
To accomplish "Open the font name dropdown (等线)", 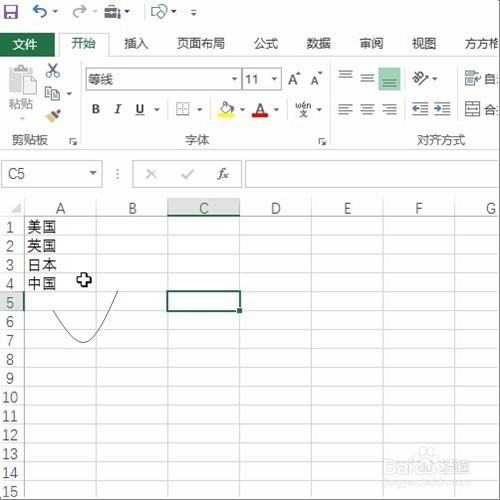I will click(x=234, y=79).
